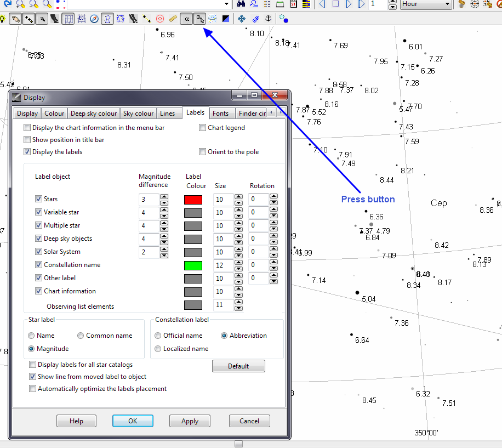Click the blue chain link icon
The height and width of the screenshot is (448, 502).
click(255, 19)
